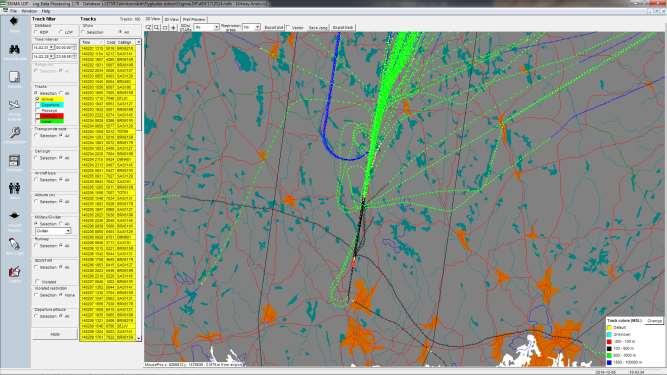
Task: Switch to the 3D View tab
Action: coord(171,20)
